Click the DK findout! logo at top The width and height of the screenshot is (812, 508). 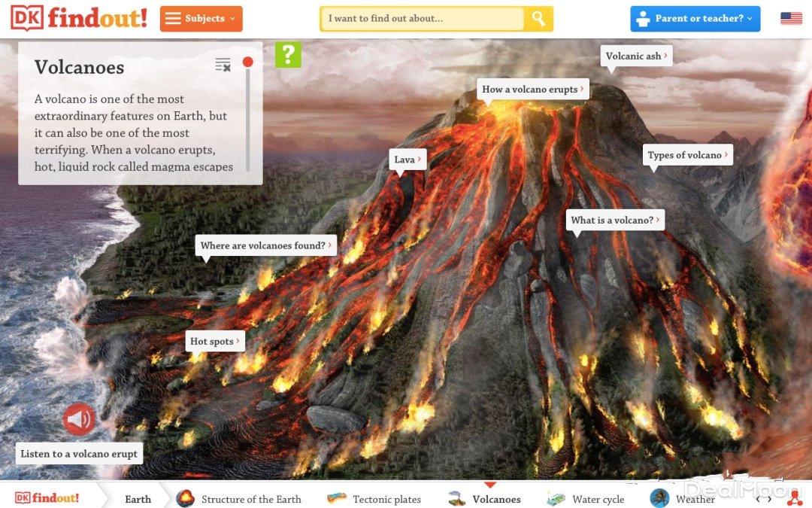click(x=79, y=18)
